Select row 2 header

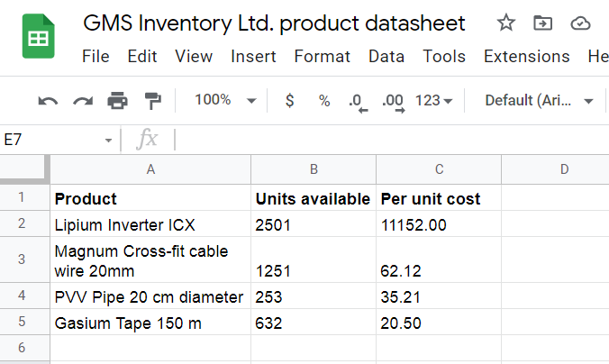24,223
